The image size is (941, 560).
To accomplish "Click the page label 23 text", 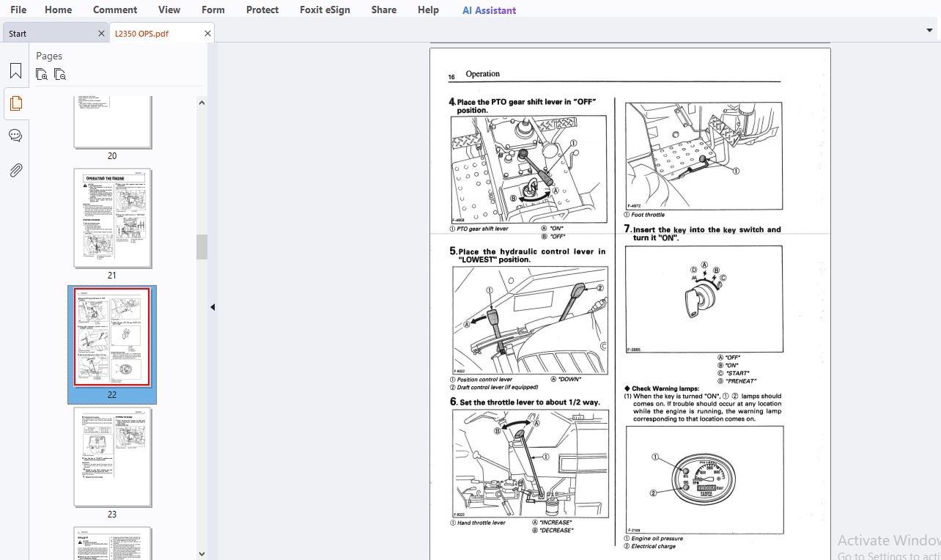I will [x=112, y=515].
